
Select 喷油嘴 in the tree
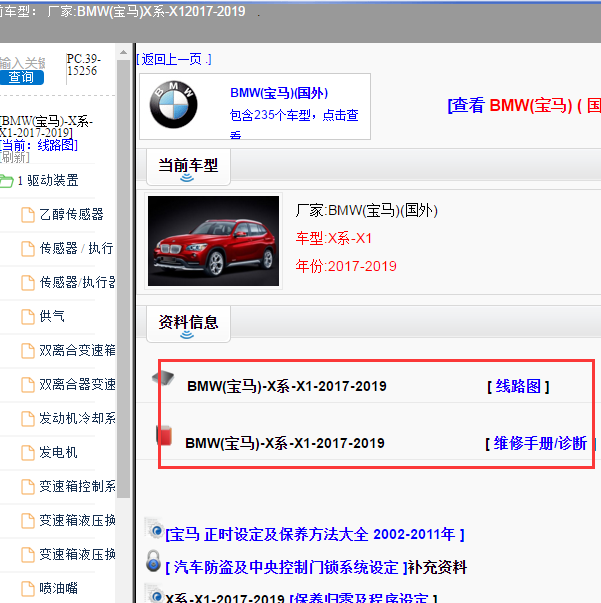pos(58,588)
